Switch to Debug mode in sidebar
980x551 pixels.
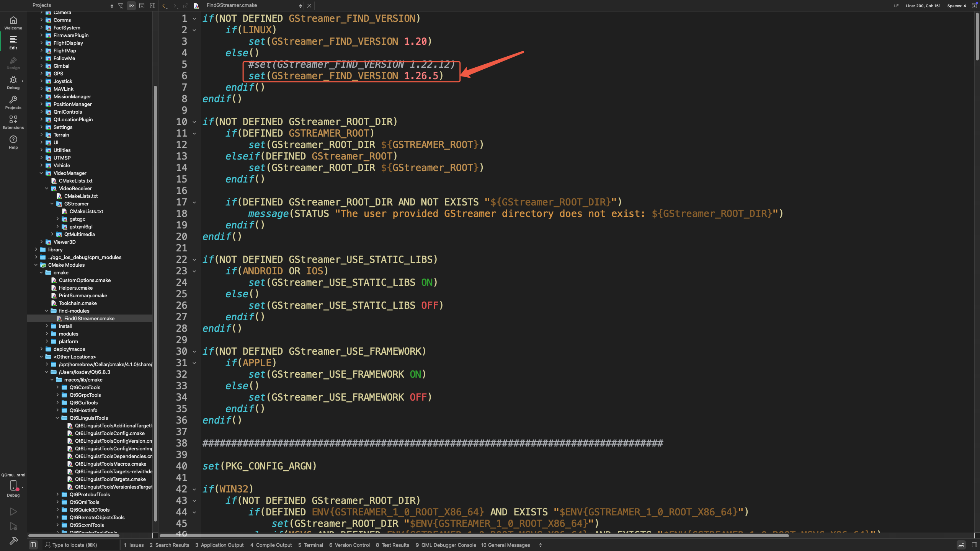(x=13, y=83)
